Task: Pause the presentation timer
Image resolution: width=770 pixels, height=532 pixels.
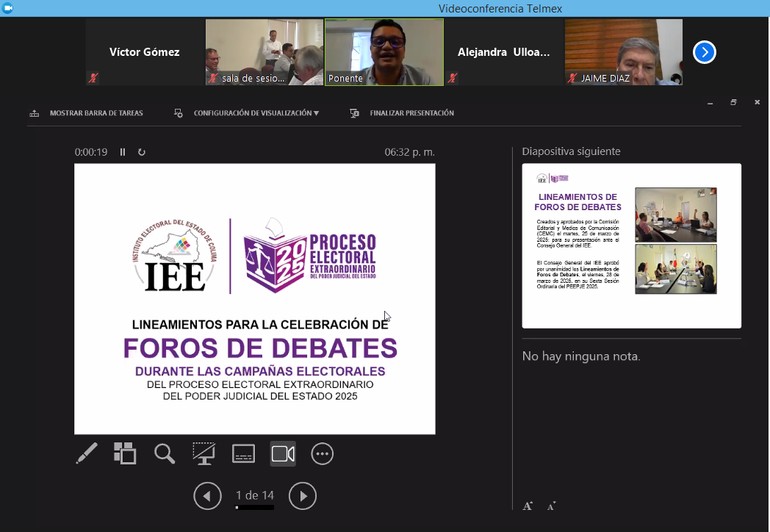Action: coord(123,152)
